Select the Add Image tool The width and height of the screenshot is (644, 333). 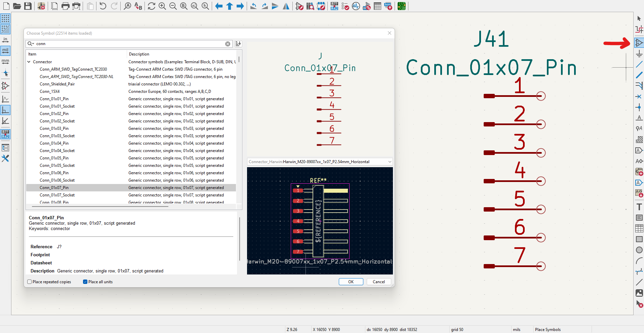click(x=639, y=293)
